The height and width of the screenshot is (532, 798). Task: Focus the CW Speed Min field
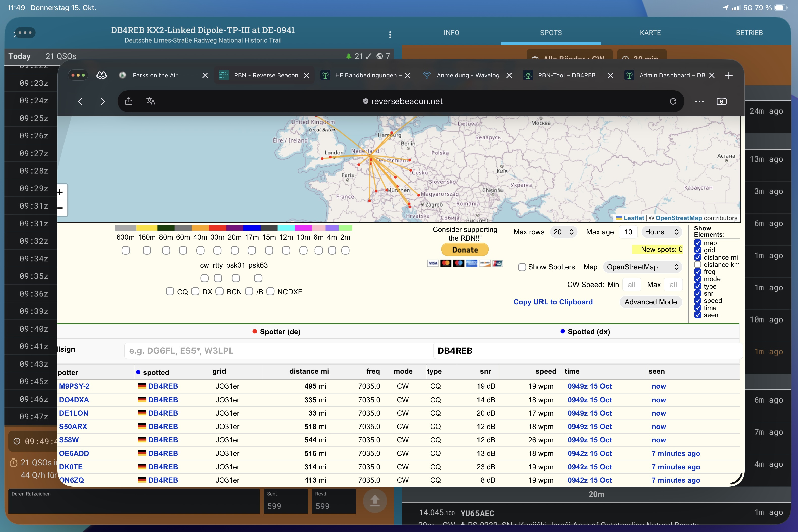(x=631, y=285)
